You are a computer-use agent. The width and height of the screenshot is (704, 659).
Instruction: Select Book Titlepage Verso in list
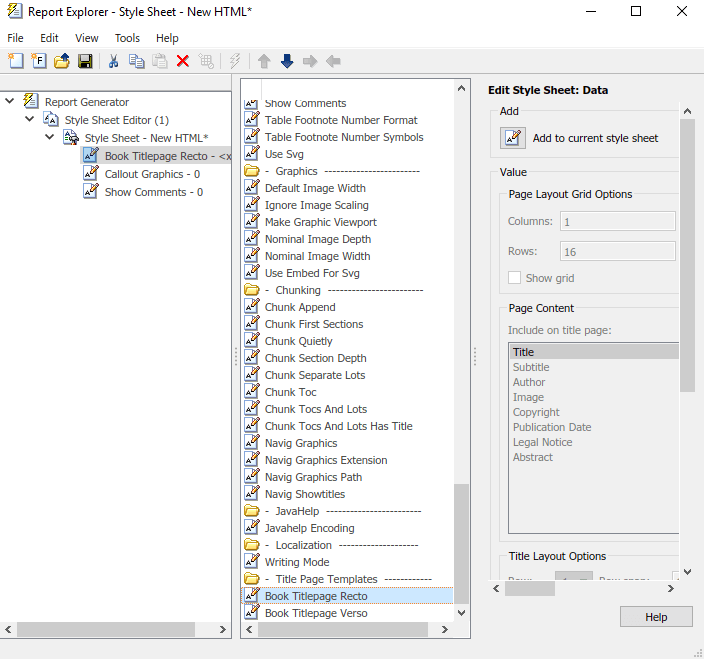pos(316,613)
